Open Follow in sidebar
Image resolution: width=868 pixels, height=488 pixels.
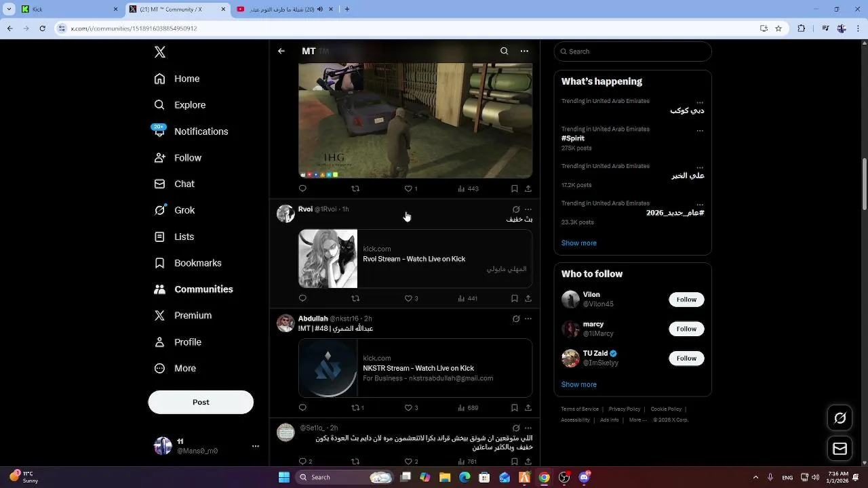coord(178,158)
